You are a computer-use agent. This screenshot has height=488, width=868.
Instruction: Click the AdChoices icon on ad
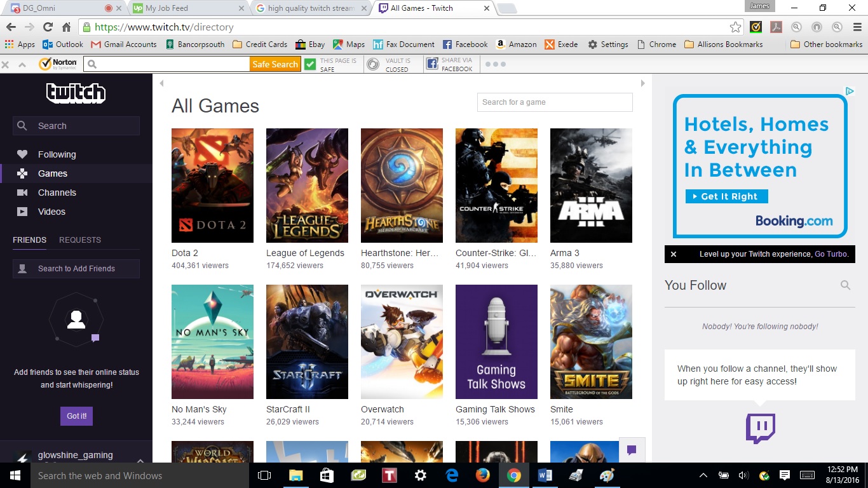(850, 91)
